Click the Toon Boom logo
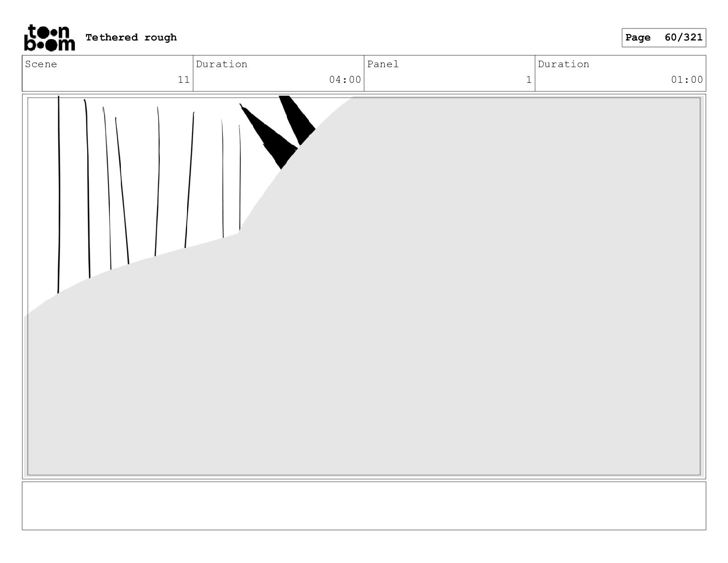The height and width of the screenshot is (563, 728). (49, 37)
